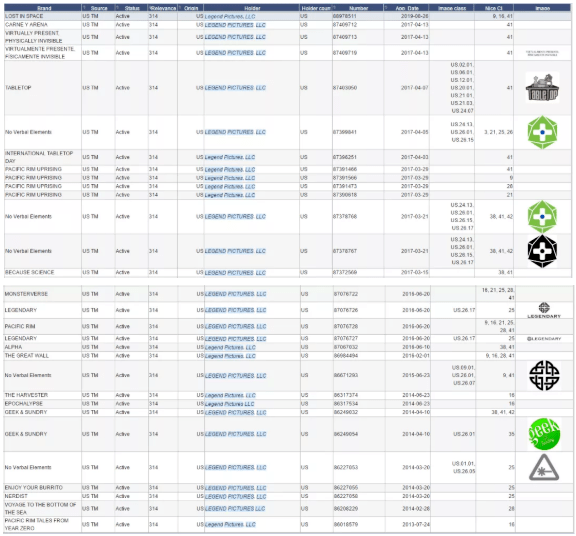Screen dimensions: 576x536
Task: Open holder link in ALPHA row
Action: tap(230, 347)
